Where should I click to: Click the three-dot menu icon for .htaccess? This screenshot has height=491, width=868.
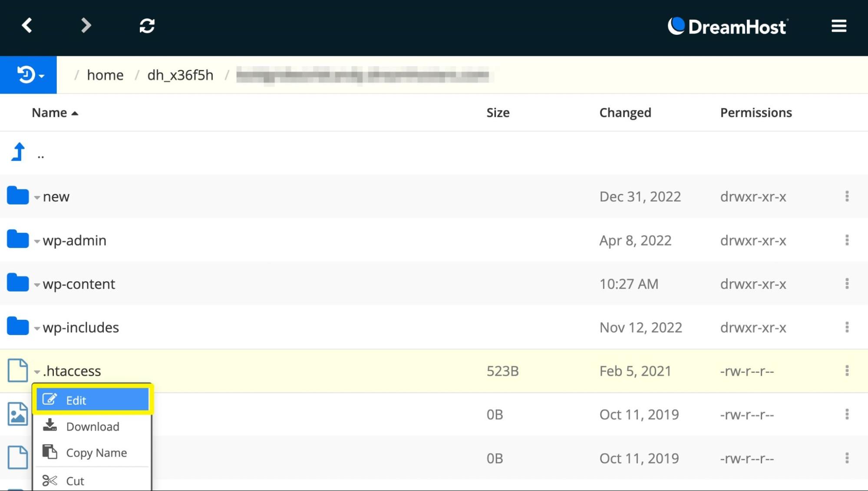pyautogui.click(x=847, y=371)
